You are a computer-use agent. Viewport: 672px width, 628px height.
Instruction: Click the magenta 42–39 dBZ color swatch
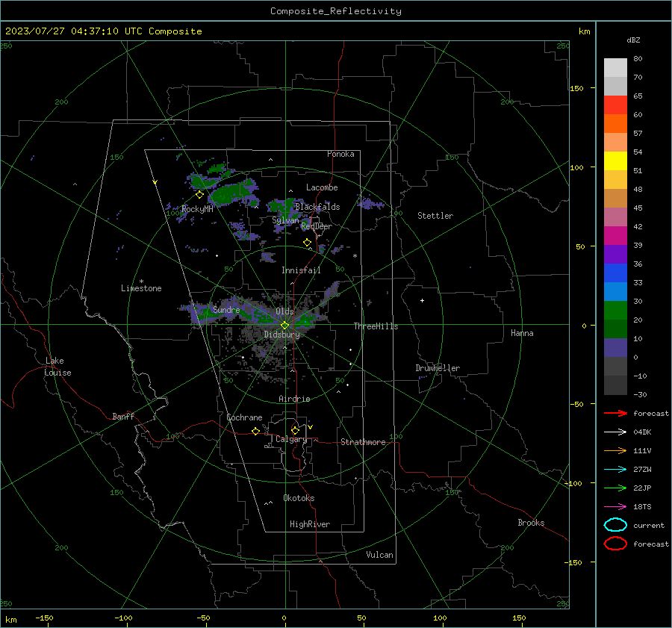(615, 236)
